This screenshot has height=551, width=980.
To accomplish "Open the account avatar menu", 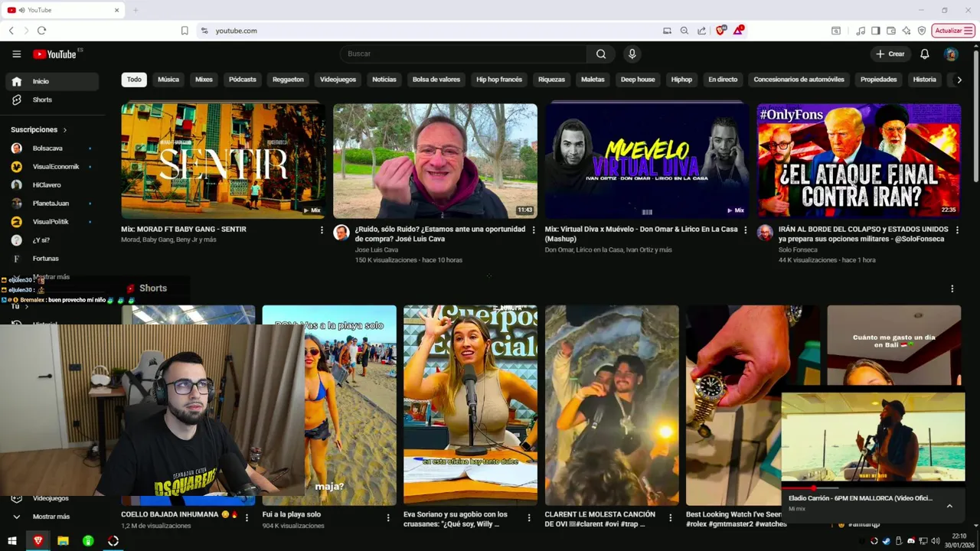I will pos(951,54).
